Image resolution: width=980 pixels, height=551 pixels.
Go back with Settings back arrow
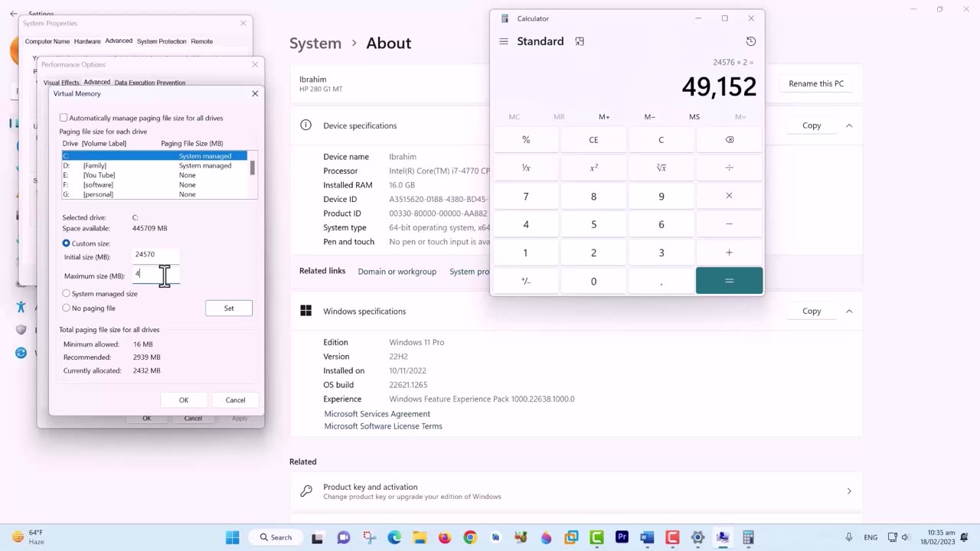tap(13, 14)
